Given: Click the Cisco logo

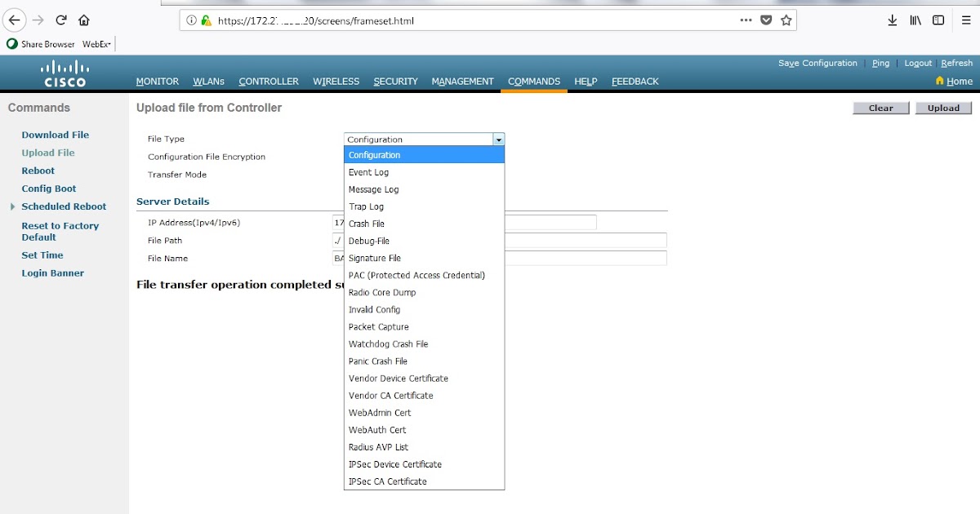Looking at the screenshot, I should click(x=64, y=72).
